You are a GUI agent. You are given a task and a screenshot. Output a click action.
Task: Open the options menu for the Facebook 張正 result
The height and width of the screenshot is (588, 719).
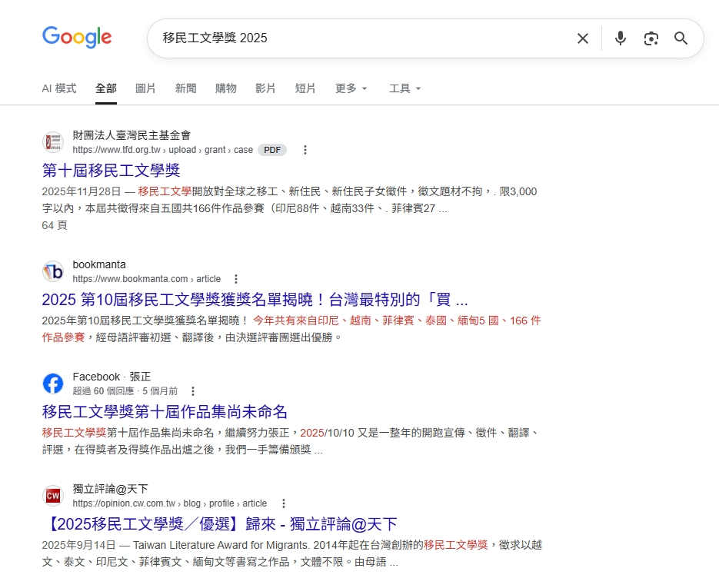click(193, 391)
